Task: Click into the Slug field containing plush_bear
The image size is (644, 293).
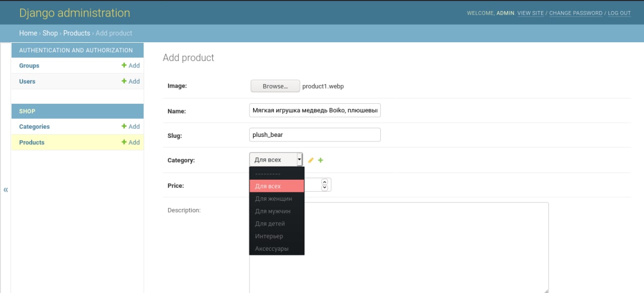Action: click(x=315, y=135)
